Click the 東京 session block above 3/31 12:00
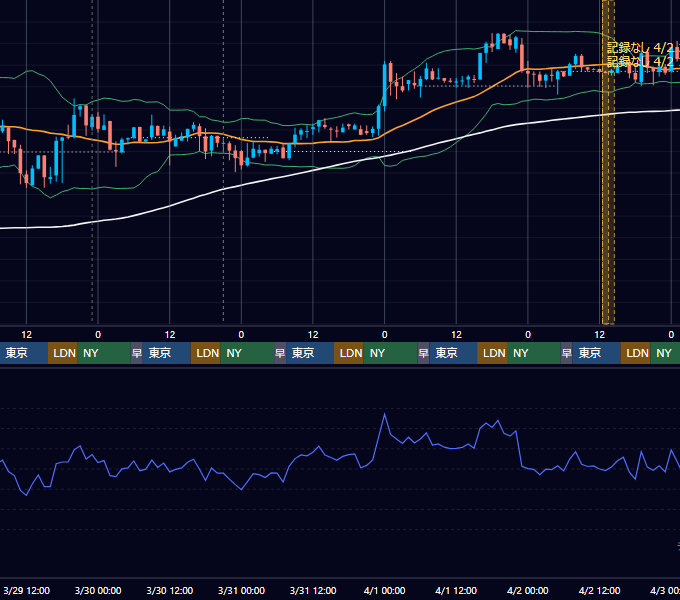 click(310, 353)
